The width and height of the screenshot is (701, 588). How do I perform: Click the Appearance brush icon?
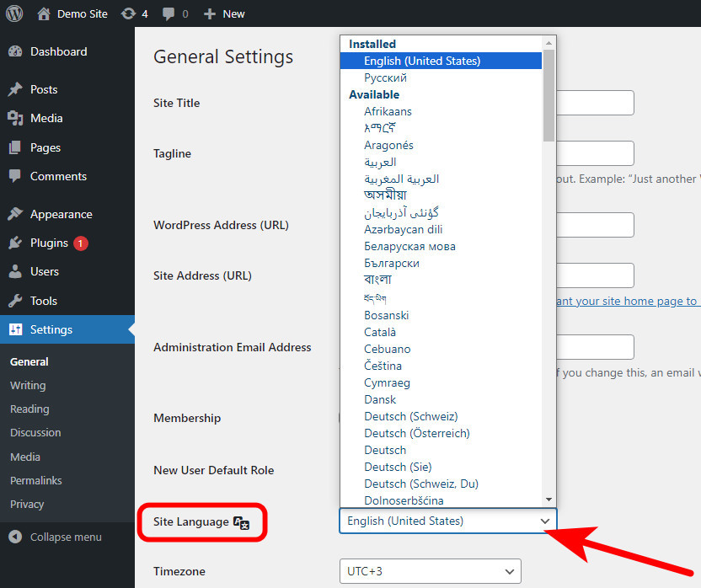pyautogui.click(x=15, y=214)
